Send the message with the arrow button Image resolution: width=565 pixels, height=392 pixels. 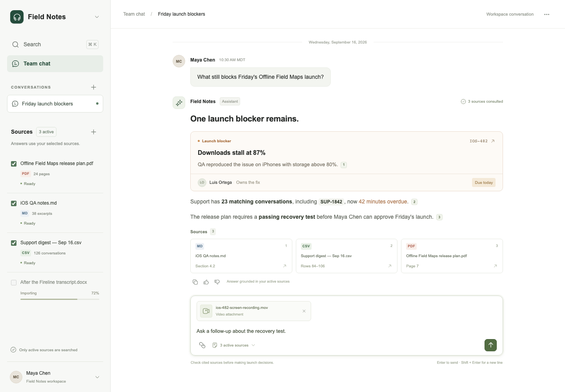[490, 345]
